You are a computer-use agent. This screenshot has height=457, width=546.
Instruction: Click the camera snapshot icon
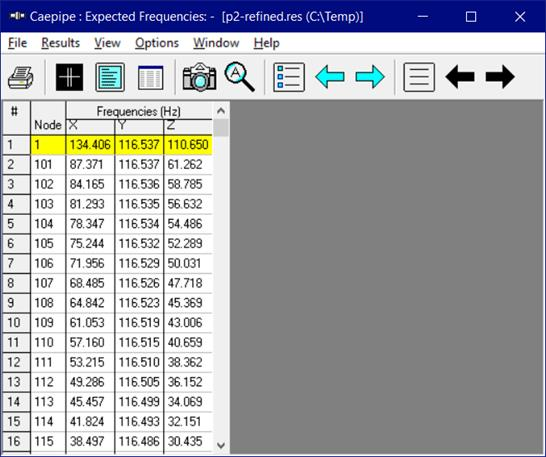199,77
